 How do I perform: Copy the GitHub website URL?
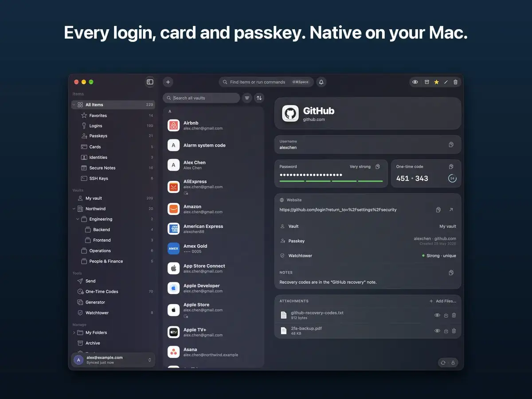pyautogui.click(x=438, y=210)
